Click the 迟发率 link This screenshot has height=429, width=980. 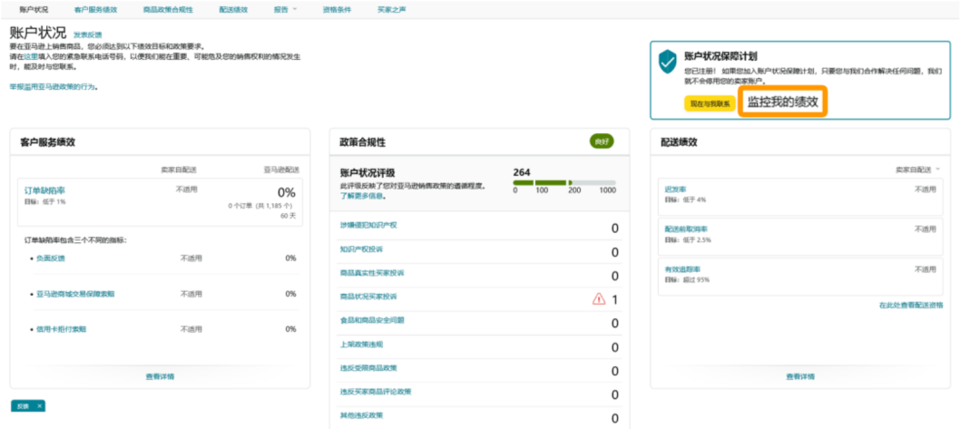(x=676, y=189)
